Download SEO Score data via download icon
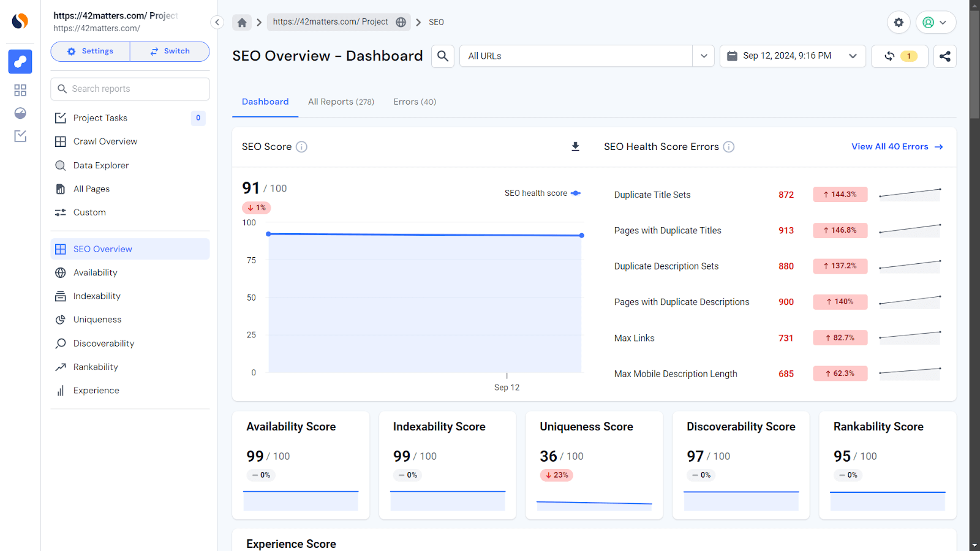The height and width of the screenshot is (551, 980). 575,146
